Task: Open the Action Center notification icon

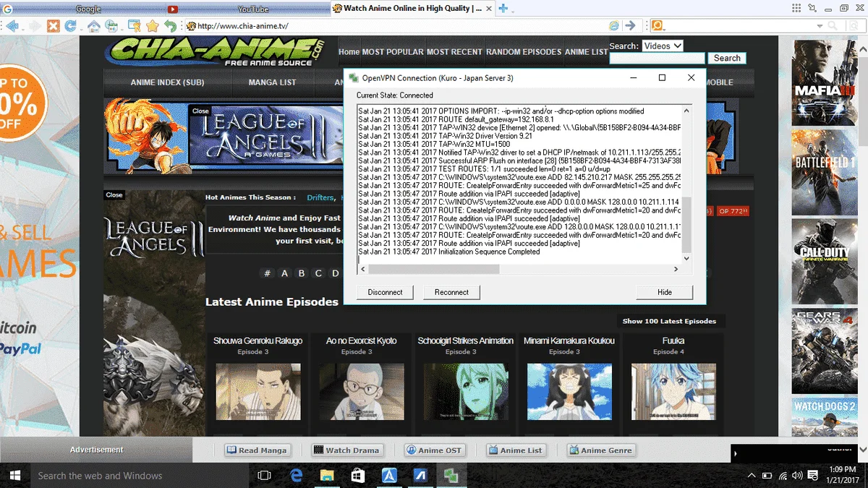Action: tap(813, 476)
